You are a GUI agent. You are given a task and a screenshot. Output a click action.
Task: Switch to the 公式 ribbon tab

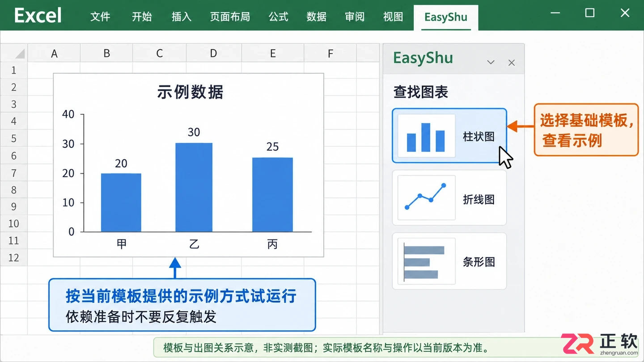pyautogui.click(x=279, y=17)
